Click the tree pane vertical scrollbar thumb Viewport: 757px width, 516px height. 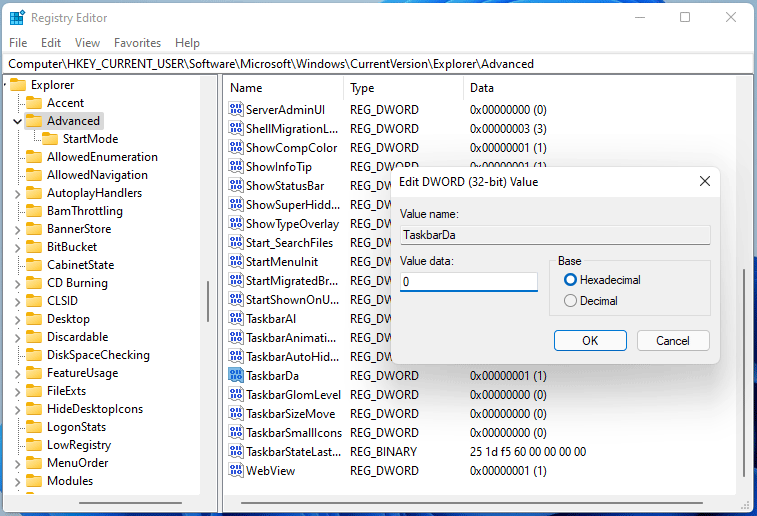(208, 302)
